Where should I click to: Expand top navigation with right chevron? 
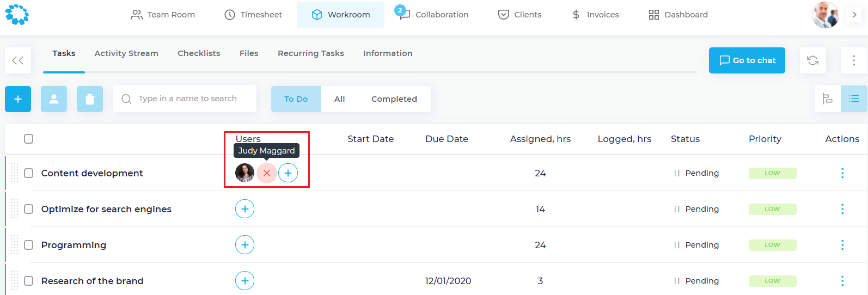854,15
